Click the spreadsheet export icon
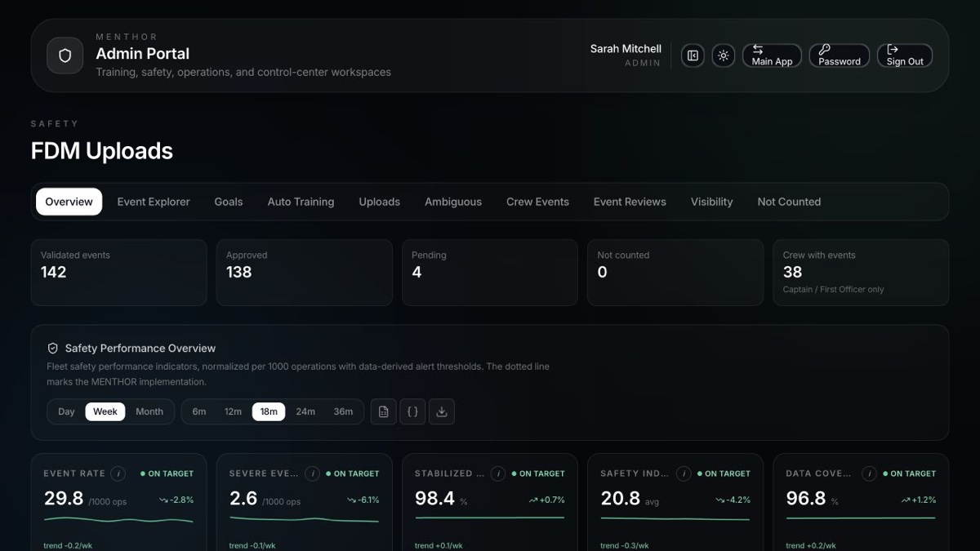This screenshot has height=551, width=980. tap(384, 411)
